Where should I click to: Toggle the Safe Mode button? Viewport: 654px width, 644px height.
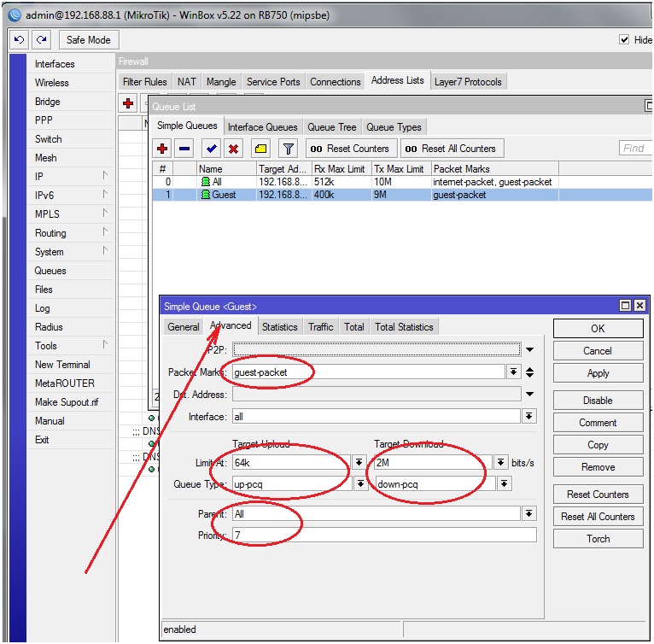[x=88, y=40]
